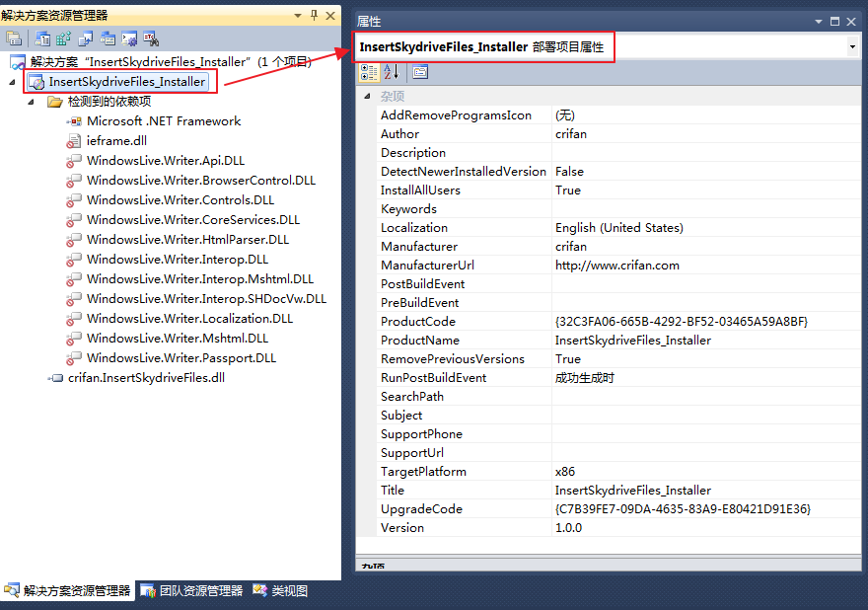868x610 pixels.
Task: Click the Version value 1.0.0
Action: point(568,528)
